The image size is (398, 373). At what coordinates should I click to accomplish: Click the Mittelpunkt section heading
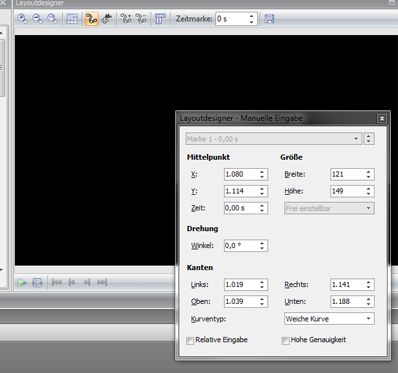[208, 157]
